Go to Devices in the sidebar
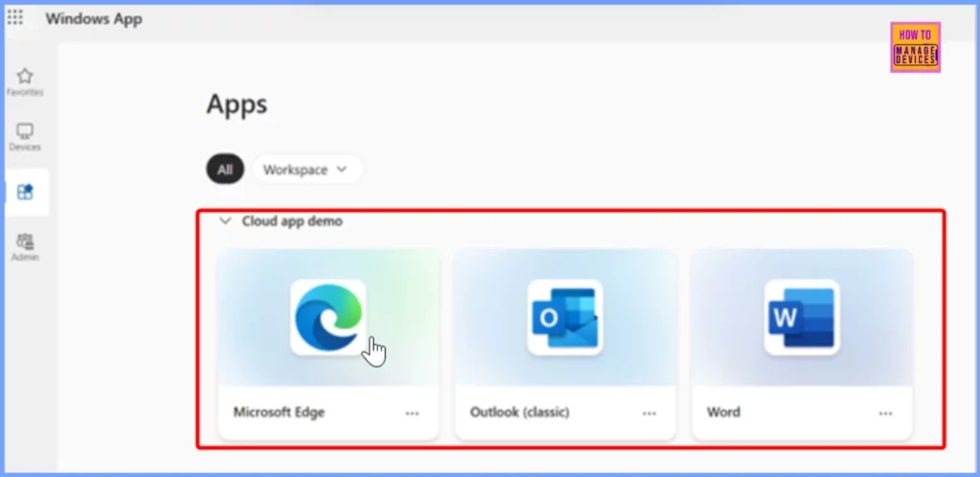Image resolution: width=980 pixels, height=477 pixels. (25, 138)
